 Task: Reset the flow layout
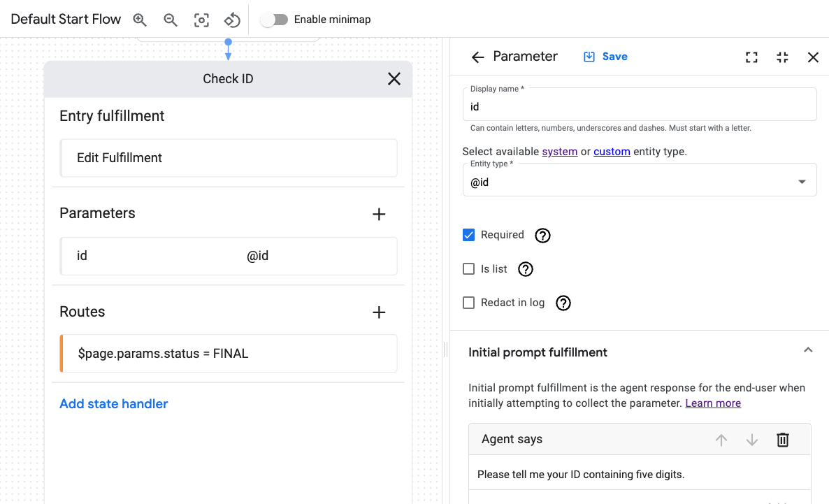coord(232,20)
